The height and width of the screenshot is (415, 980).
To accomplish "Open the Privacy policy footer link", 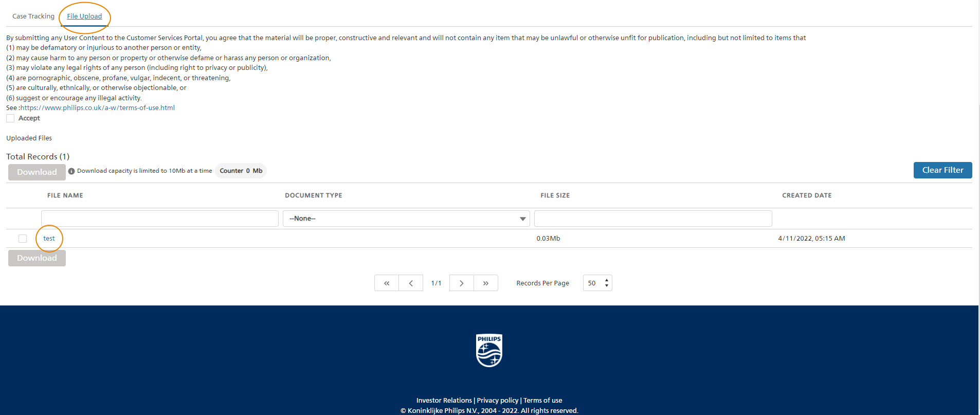I will click(x=497, y=401).
